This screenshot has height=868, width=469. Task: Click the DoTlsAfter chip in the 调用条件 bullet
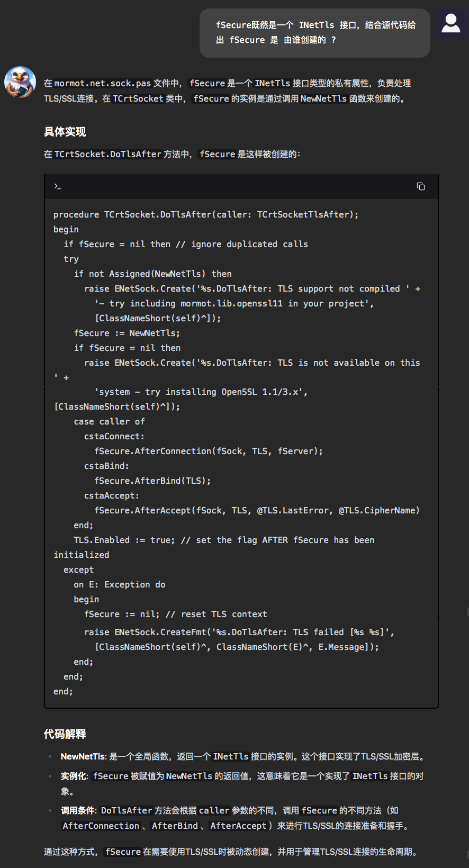[x=126, y=810]
